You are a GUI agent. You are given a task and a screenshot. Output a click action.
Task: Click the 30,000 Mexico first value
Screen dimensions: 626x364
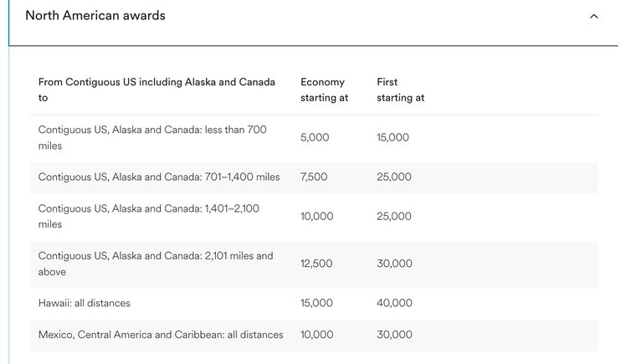pyautogui.click(x=394, y=335)
